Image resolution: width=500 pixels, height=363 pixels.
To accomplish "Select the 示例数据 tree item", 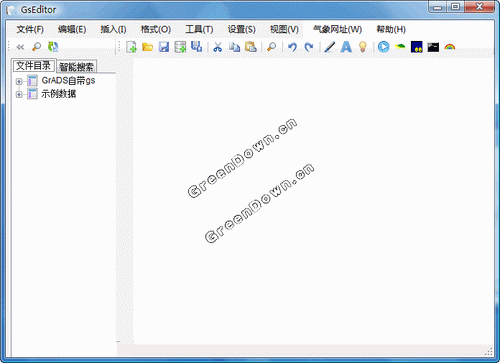I will [x=59, y=94].
